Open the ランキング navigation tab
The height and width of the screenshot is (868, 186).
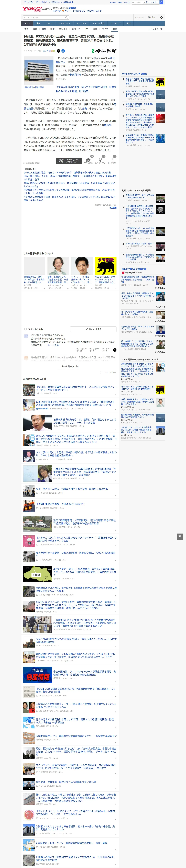point(115,24)
